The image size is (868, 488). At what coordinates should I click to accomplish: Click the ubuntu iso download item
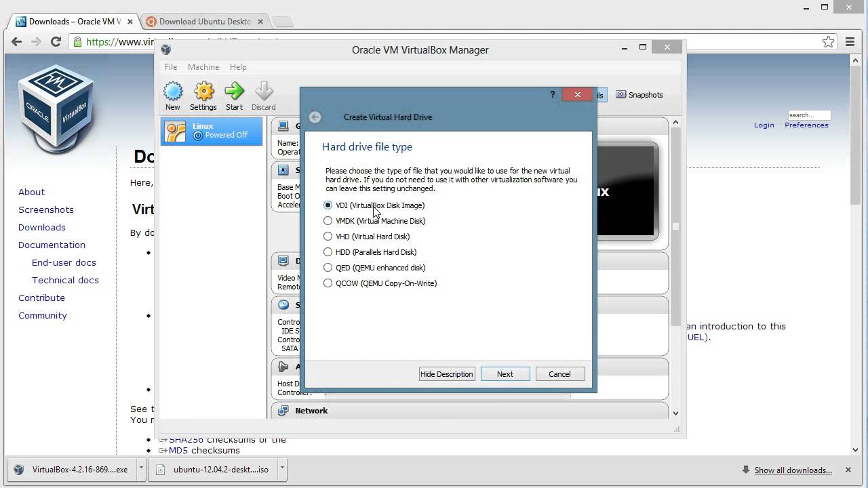(x=214, y=470)
